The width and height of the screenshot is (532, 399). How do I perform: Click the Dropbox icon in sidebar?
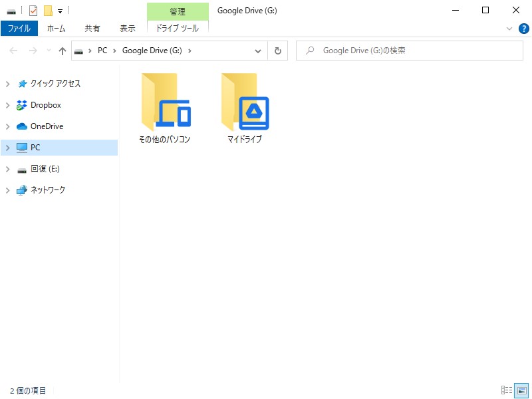coord(22,105)
